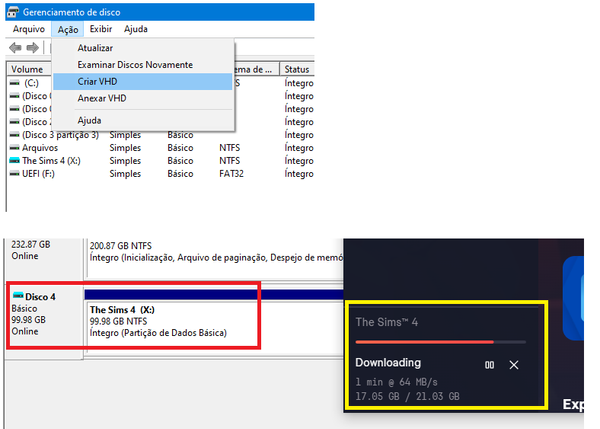The width and height of the screenshot is (600, 429).
Task: Click The Sims™ 4 download title
Action: tap(386, 322)
